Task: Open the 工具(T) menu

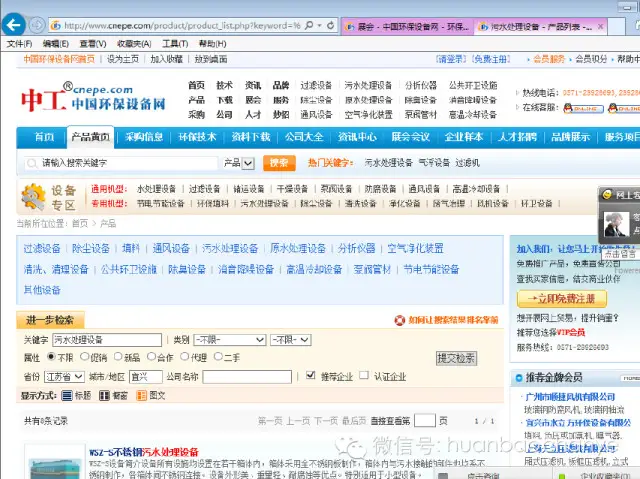Action: pos(175,44)
